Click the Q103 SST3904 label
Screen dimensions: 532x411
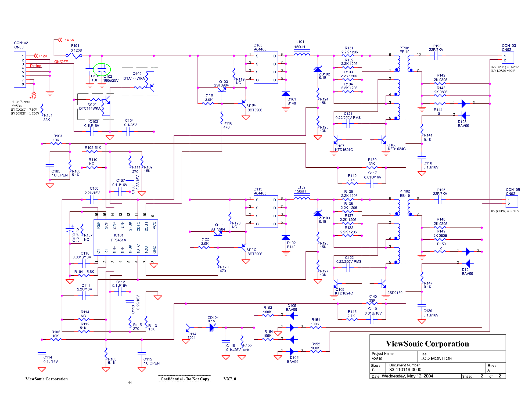click(221, 84)
